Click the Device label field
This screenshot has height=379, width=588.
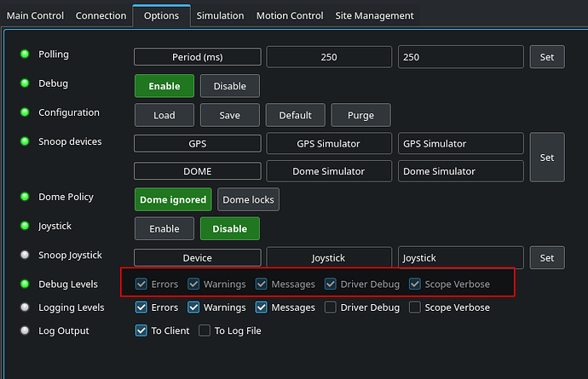click(x=197, y=258)
